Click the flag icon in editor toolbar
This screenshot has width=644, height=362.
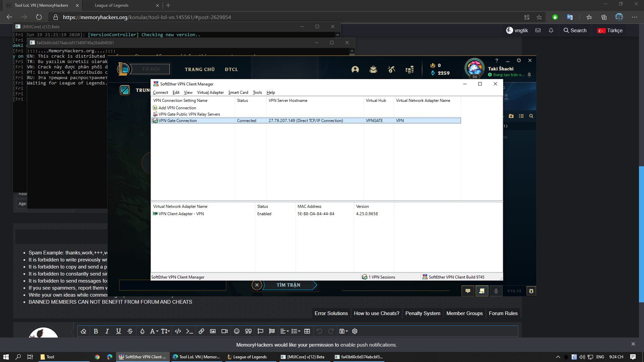[260, 331]
